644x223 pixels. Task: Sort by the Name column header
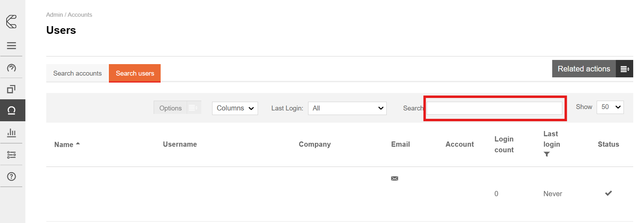pos(64,145)
